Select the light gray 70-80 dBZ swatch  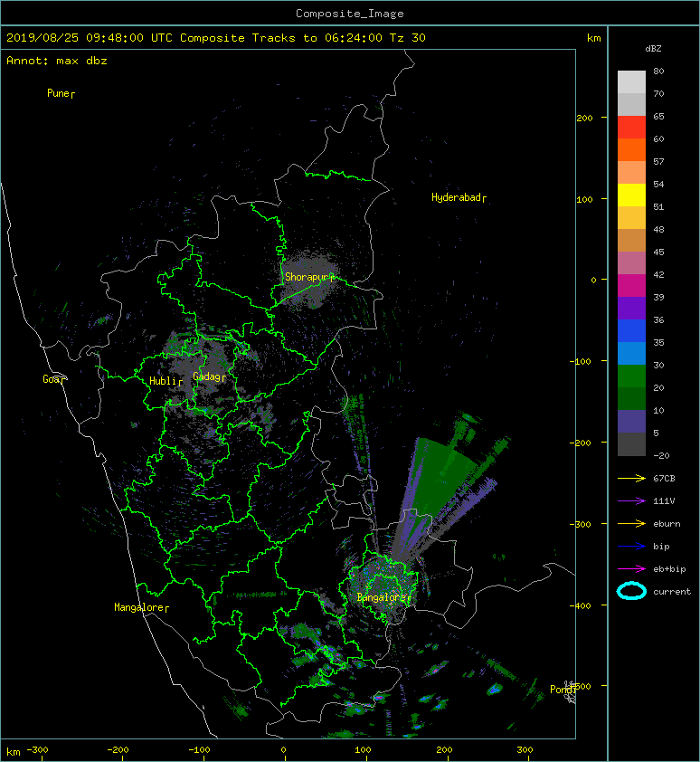(x=631, y=82)
